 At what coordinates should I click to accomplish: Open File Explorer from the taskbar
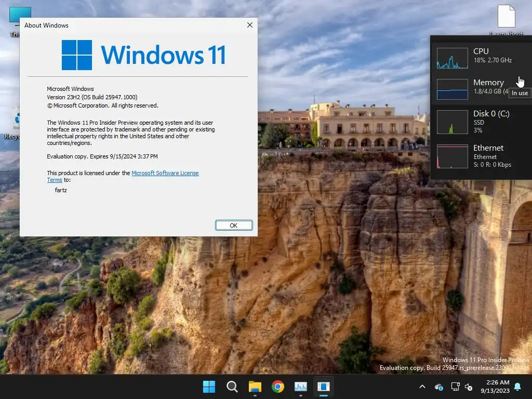point(255,387)
